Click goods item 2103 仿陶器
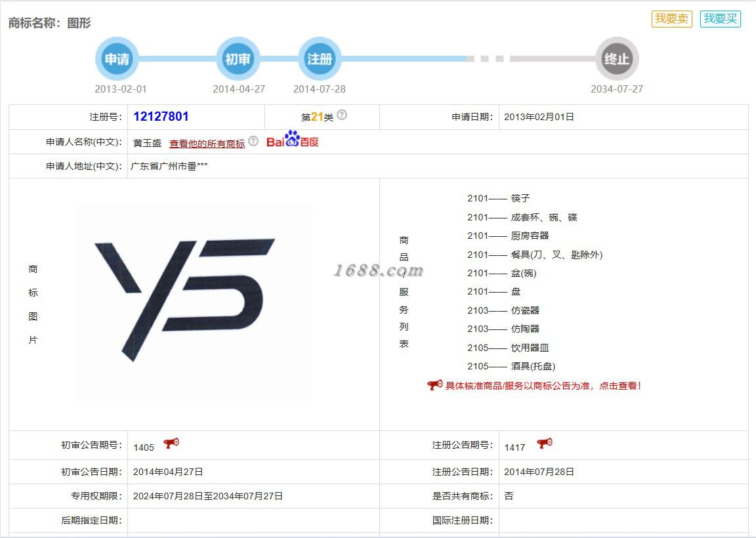The image size is (756, 538). [503, 329]
